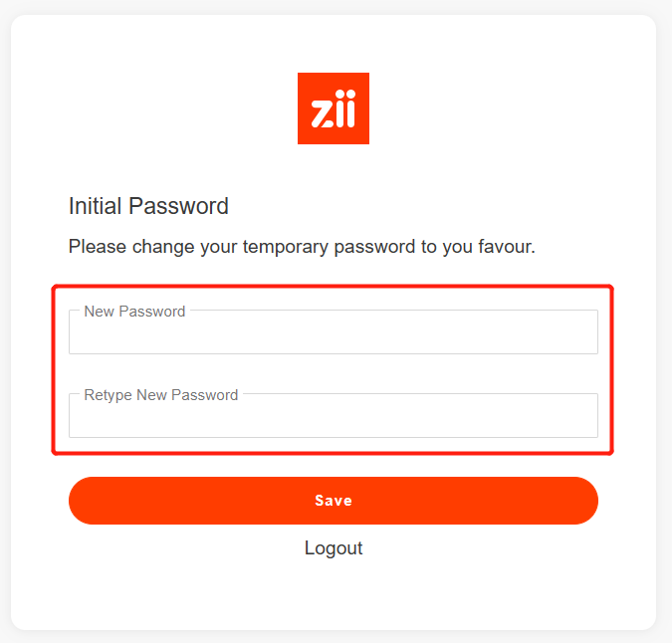Screen dimensions: 672x643
Task: Click the Retype New Password floating label
Action: click(161, 395)
